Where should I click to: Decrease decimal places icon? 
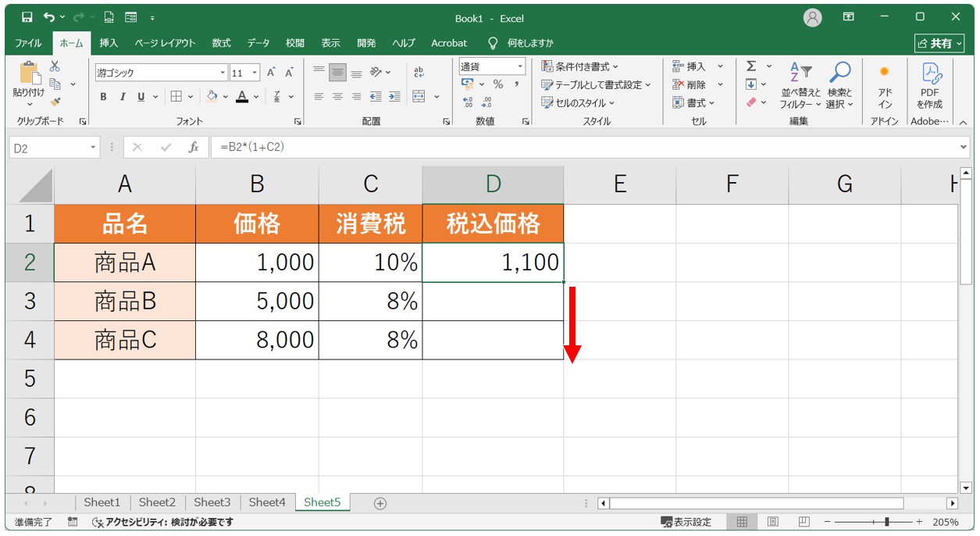[x=486, y=102]
